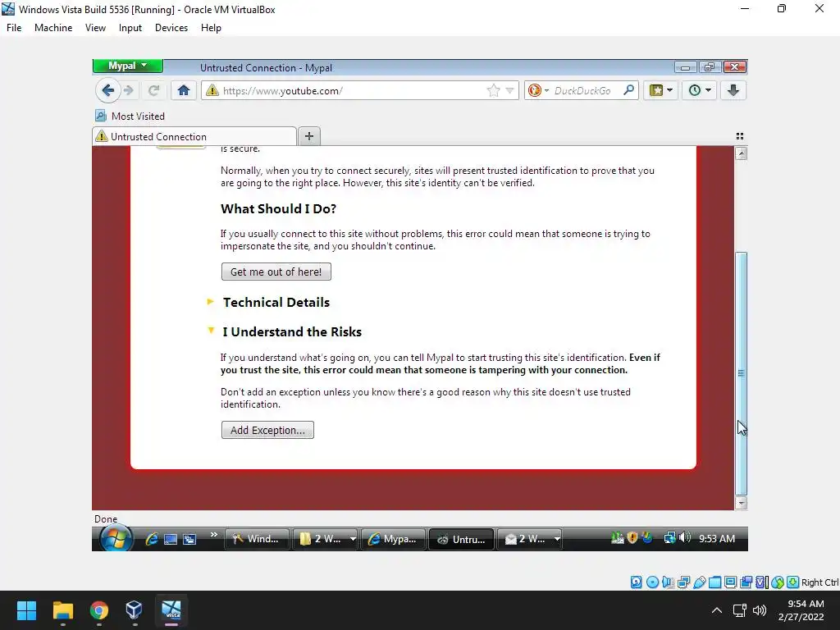Go back with the browser back arrow
Viewport: 840px width, 630px height.
(x=107, y=90)
